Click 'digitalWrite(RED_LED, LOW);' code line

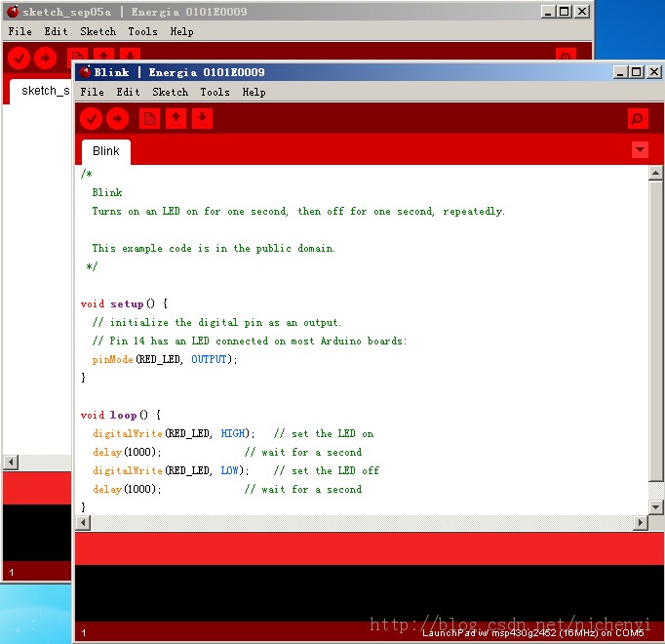[171, 470]
